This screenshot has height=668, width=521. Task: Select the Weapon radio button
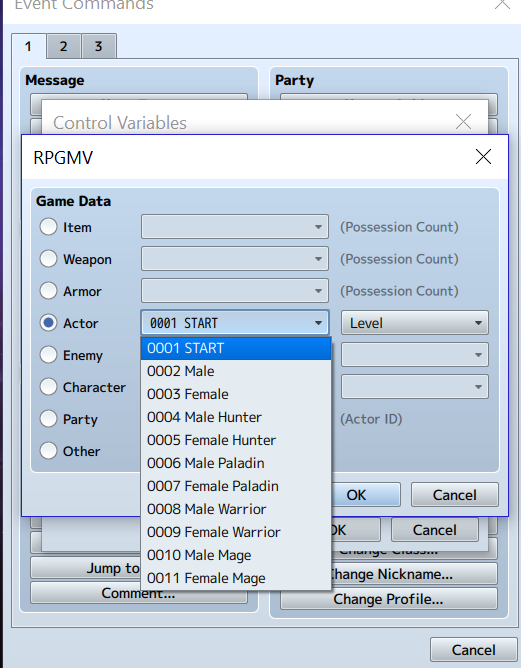[48, 259]
